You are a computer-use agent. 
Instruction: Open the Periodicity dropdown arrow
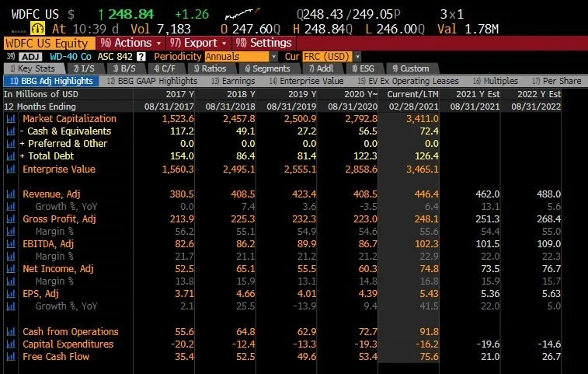tap(274, 57)
